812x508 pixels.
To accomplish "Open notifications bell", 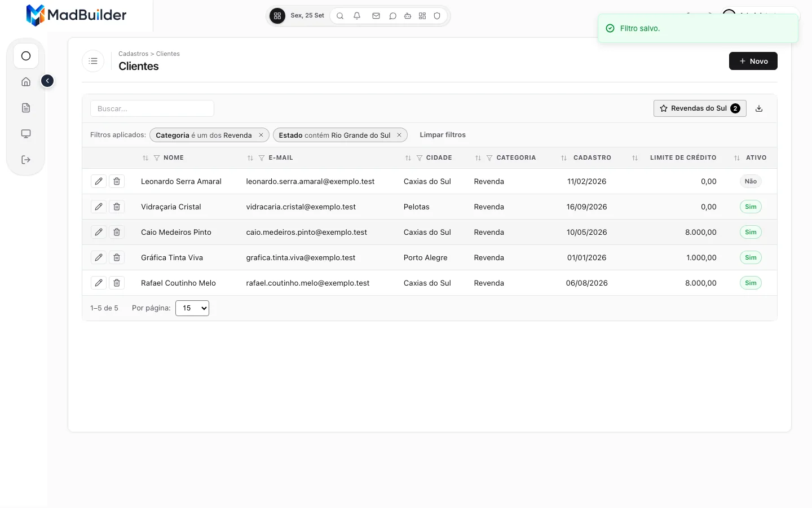I will click(x=357, y=16).
